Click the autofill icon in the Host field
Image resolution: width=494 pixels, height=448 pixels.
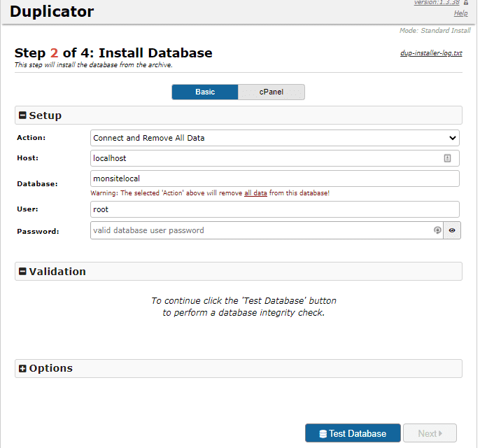[447, 158]
